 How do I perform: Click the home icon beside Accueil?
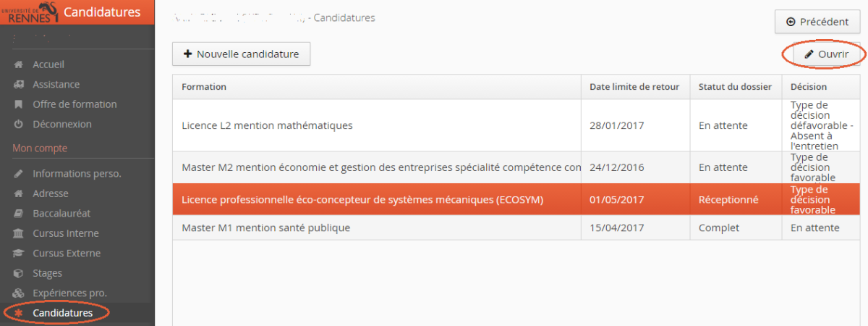coord(19,64)
